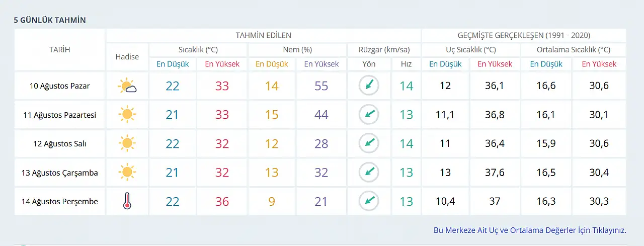
Task: Click wind direction arrow for 10 Ağustos Pazar
Action: tap(369, 86)
